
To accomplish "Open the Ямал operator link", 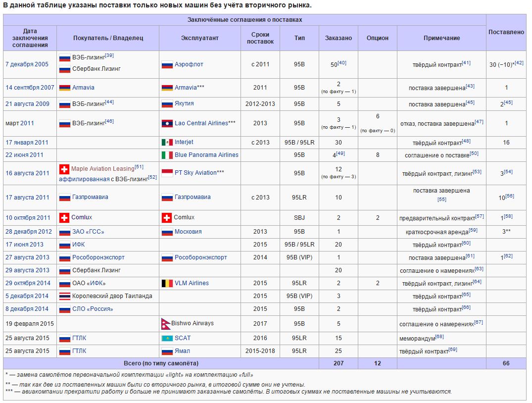I will coord(182,351).
